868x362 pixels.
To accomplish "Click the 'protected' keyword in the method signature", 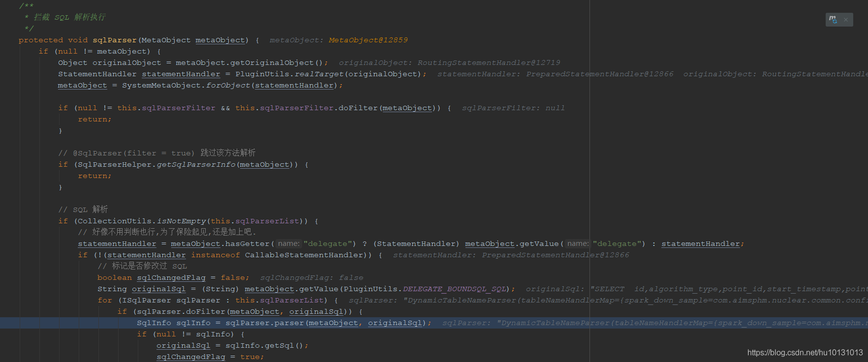I will 41,40.
